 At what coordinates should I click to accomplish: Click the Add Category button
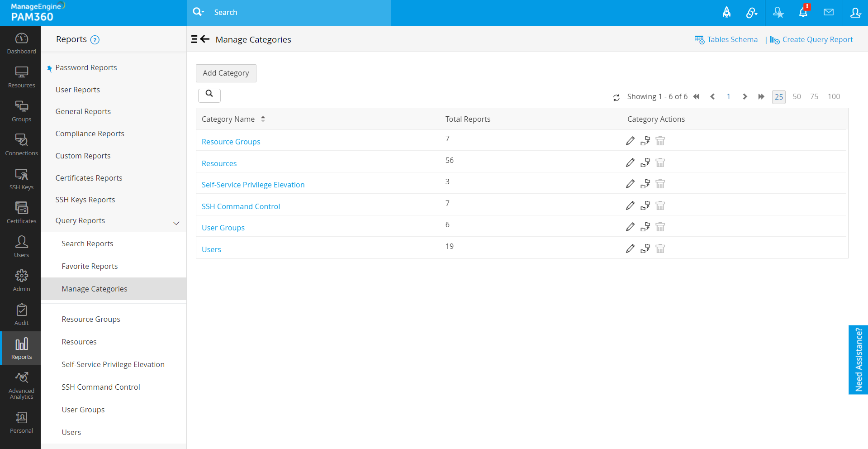pos(226,73)
